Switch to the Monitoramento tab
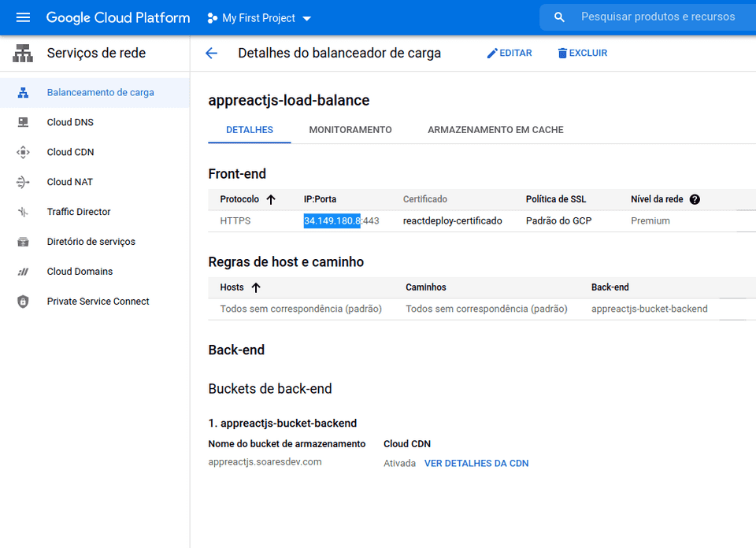 click(350, 130)
